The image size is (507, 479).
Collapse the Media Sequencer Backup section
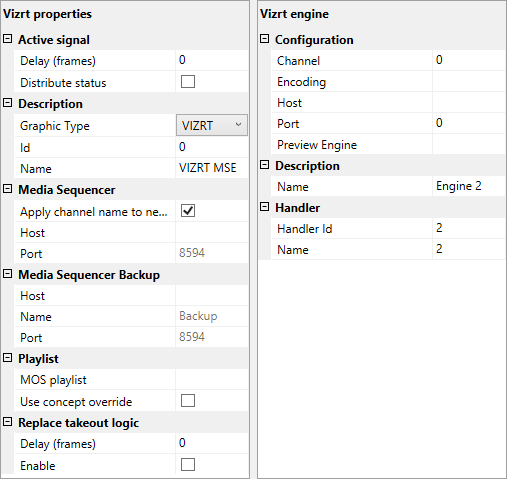pos(8,274)
